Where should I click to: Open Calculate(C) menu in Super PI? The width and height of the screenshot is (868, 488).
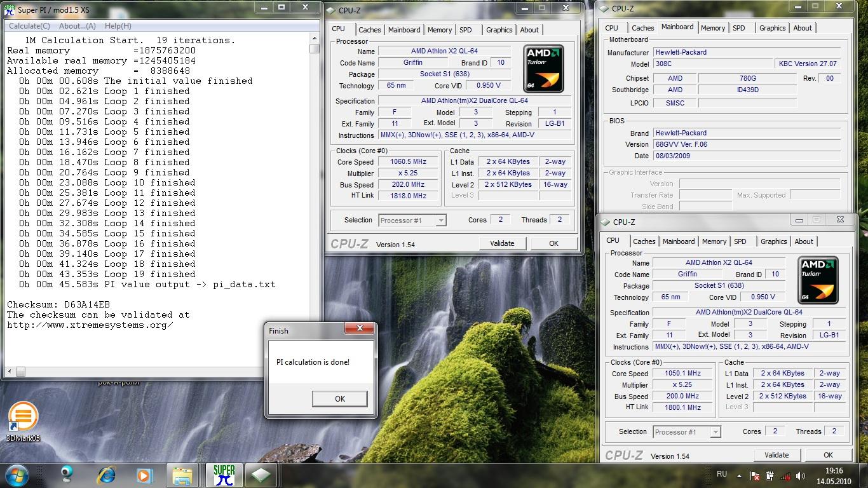[x=29, y=26]
